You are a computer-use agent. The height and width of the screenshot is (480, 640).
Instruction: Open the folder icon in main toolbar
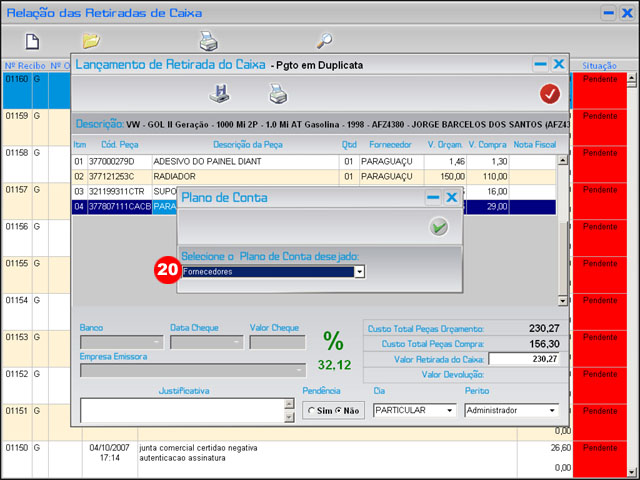coord(91,41)
